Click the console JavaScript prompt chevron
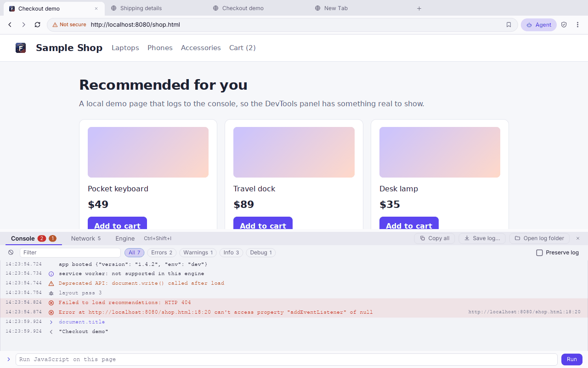 pos(9,359)
